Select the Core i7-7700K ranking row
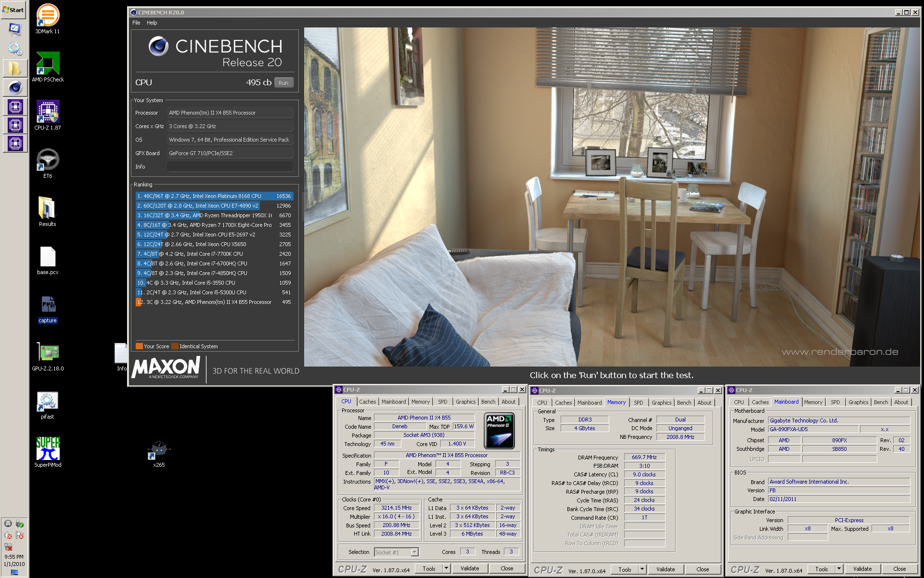The width and height of the screenshot is (924, 578). 214,254
